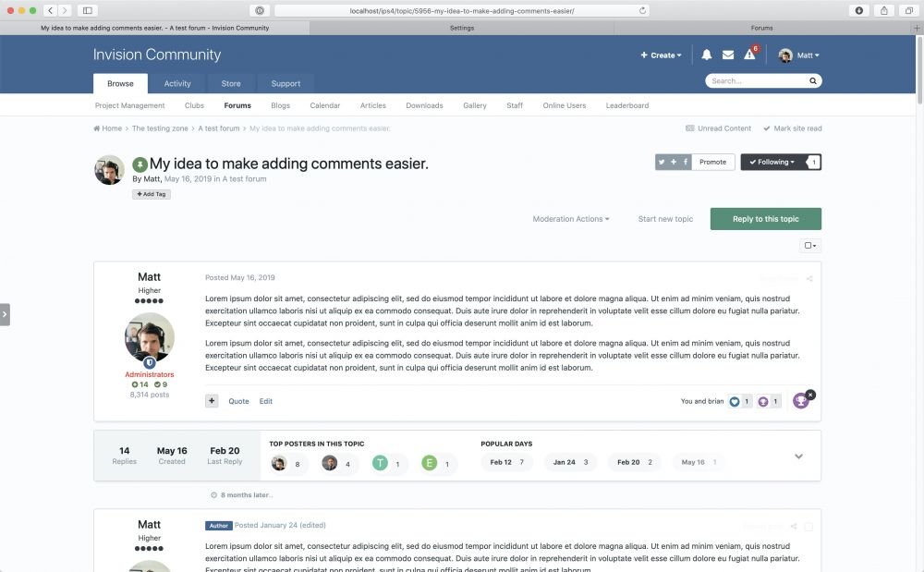
Task: Expand the Moderation Actions dropdown
Action: click(570, 219)
